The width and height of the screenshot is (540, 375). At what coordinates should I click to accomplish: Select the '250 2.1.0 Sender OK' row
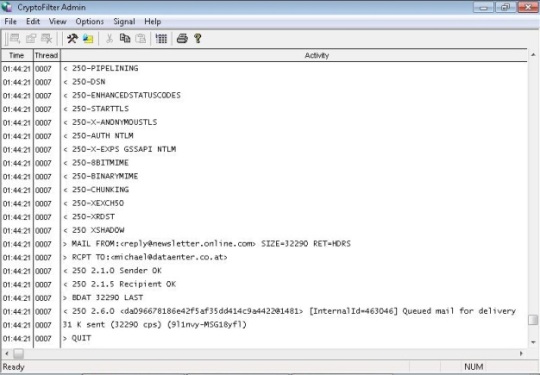click(x=264, y=271)
